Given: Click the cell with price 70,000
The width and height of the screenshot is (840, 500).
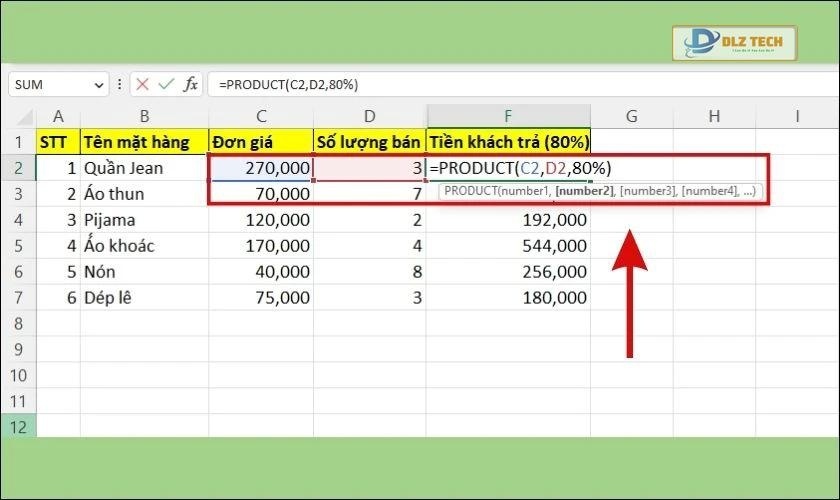Looking at the screenshot, I should coord(261,193).
